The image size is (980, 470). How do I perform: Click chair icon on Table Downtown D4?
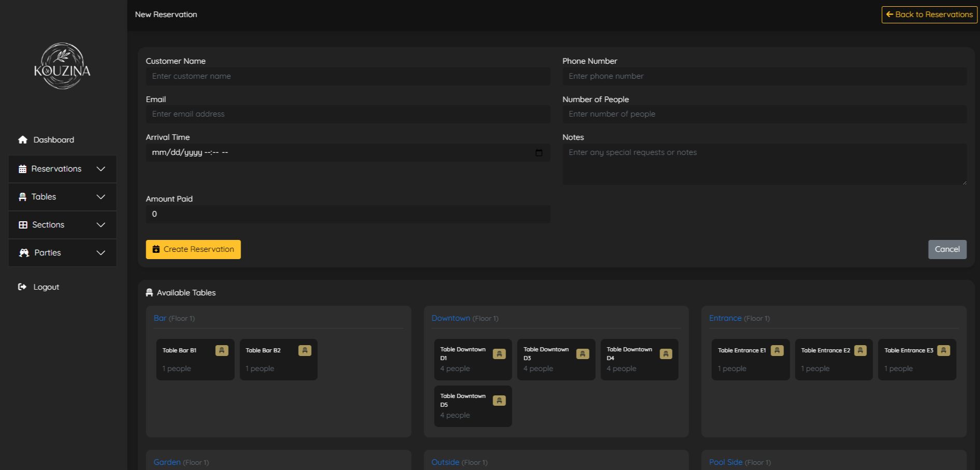[x=666, y=354]
